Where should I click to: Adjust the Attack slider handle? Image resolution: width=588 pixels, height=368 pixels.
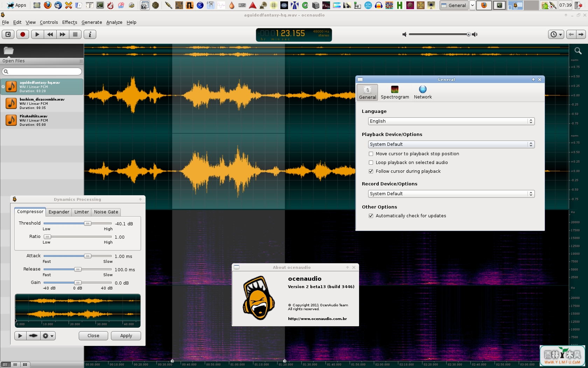click(87, 256)
